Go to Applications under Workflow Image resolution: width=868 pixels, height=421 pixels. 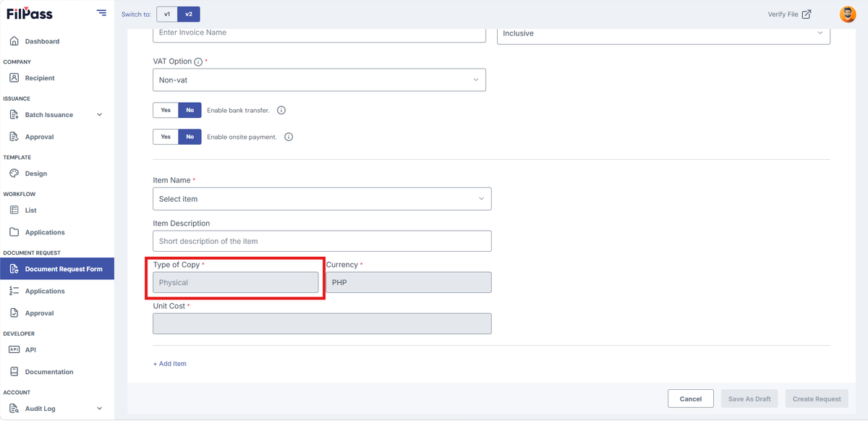[x=45, y=232]
